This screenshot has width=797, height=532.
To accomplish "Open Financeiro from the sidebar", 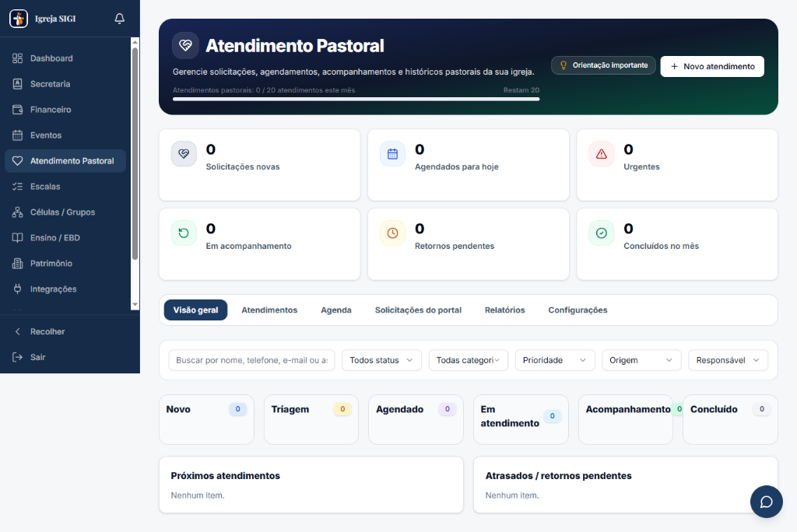I will click(65, 110).
